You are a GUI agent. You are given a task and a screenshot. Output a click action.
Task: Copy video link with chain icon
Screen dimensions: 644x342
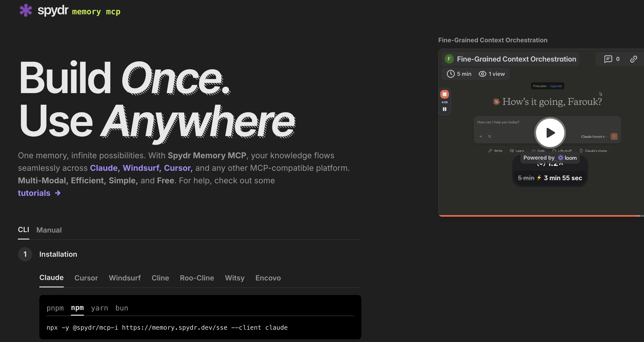click(633, 59)
